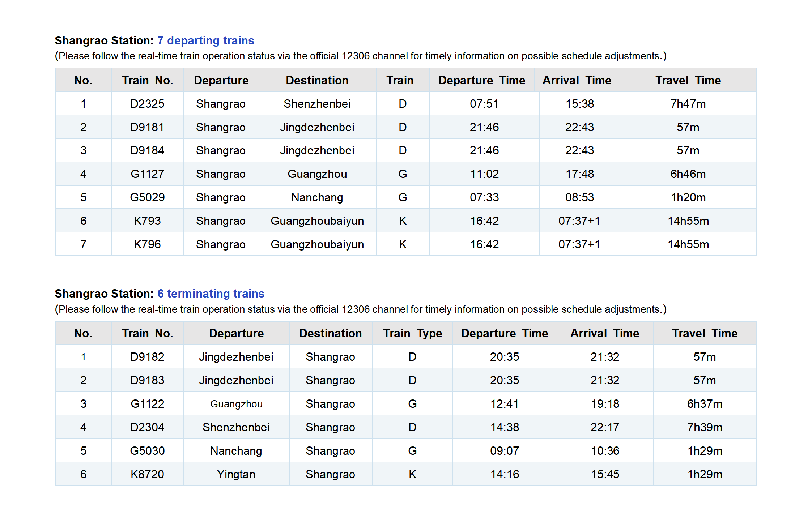Screen dimensions: 812x522
Task: Click departure time 14:38
Action: pyautogui.click(x=505, y=427)
